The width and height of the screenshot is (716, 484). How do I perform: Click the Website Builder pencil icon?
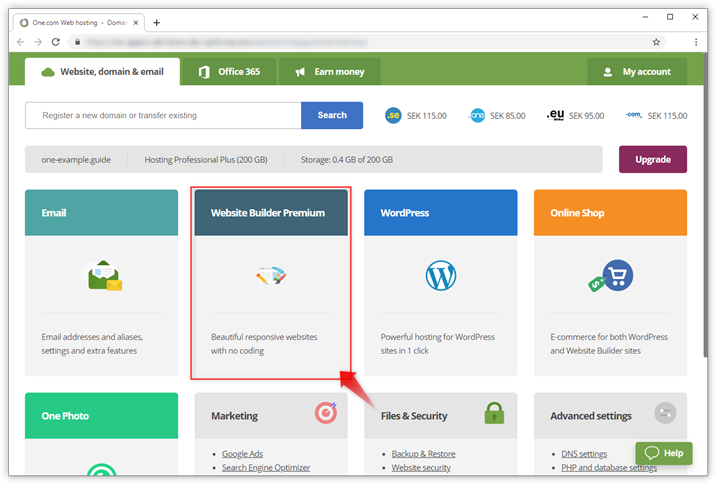pos(271,275)
